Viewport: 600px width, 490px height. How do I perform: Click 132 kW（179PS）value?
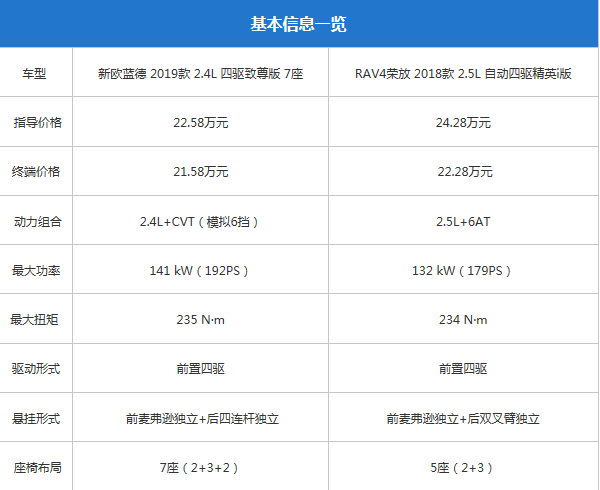461,270
